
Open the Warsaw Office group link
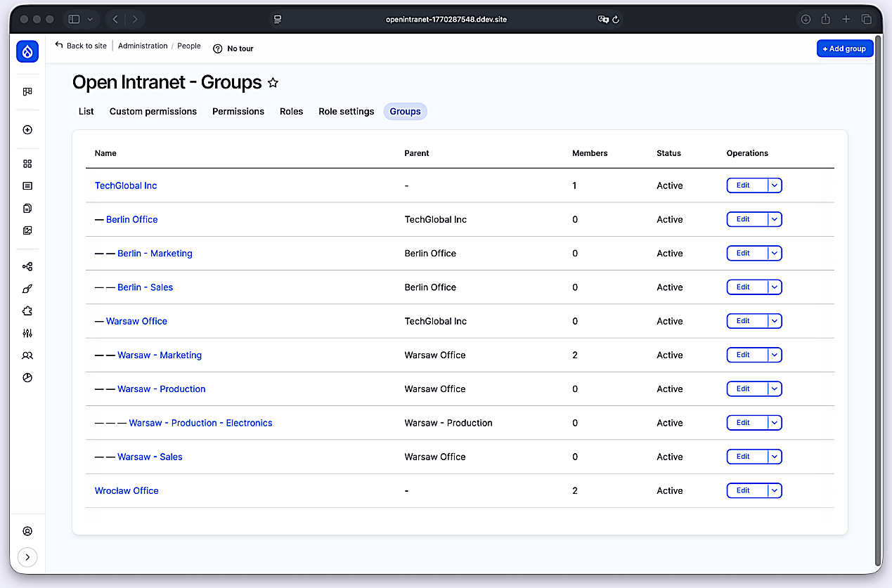136,321
